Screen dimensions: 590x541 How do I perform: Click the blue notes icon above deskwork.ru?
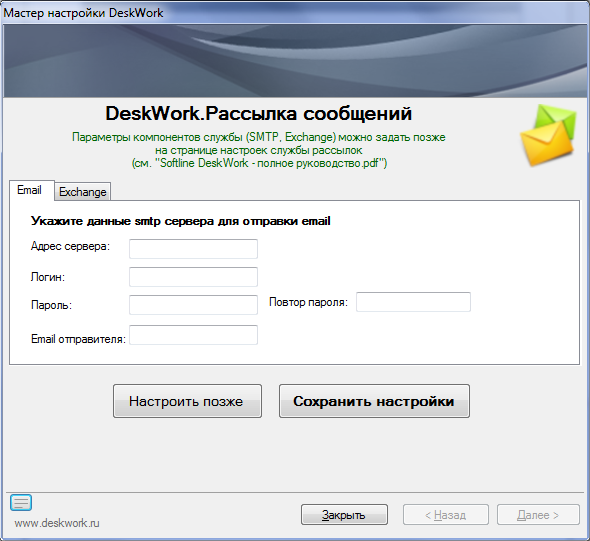click(x=21, y=502)
